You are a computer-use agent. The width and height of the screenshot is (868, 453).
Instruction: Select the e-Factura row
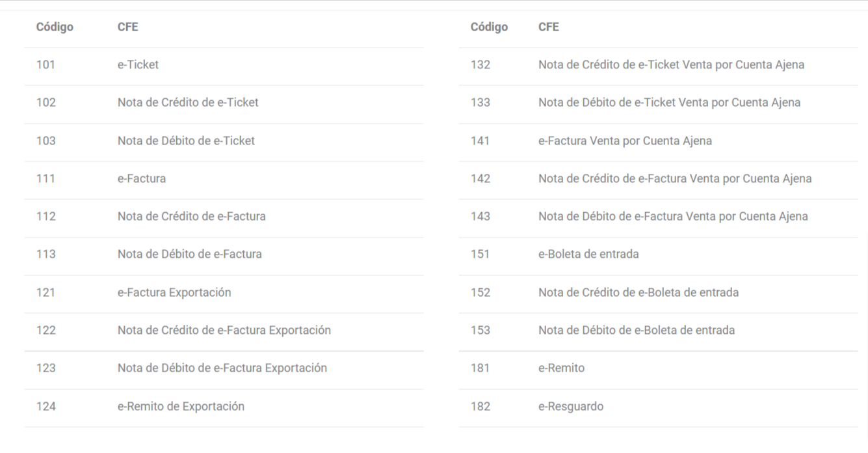click(x=224, y=179)
